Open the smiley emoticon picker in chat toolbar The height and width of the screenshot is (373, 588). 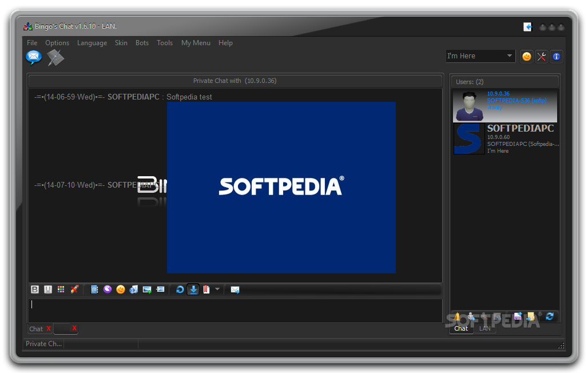(x=120, y=289)
